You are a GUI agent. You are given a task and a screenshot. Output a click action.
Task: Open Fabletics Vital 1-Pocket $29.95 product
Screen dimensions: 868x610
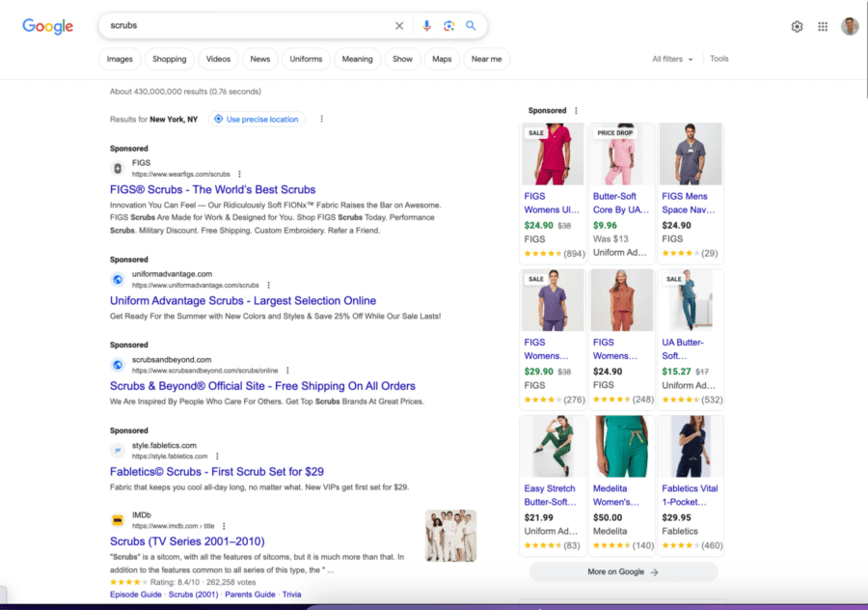pyautogui.click(x=691, y=485)
